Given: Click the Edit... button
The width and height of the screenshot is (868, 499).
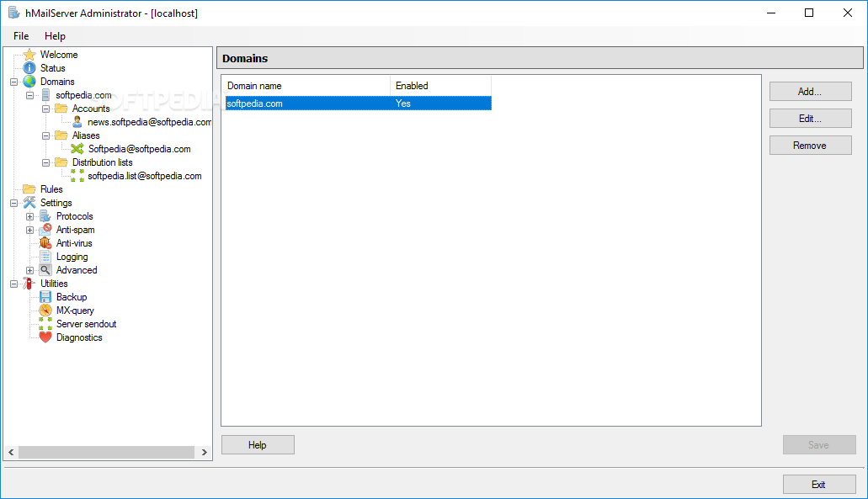Looking at the screenshot, I should click(x=811, y=119).
